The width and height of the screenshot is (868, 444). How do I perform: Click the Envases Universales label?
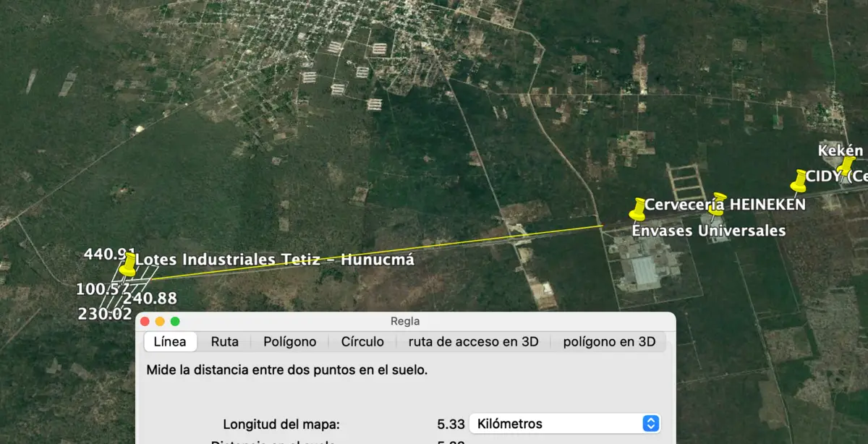click(709, 231)
